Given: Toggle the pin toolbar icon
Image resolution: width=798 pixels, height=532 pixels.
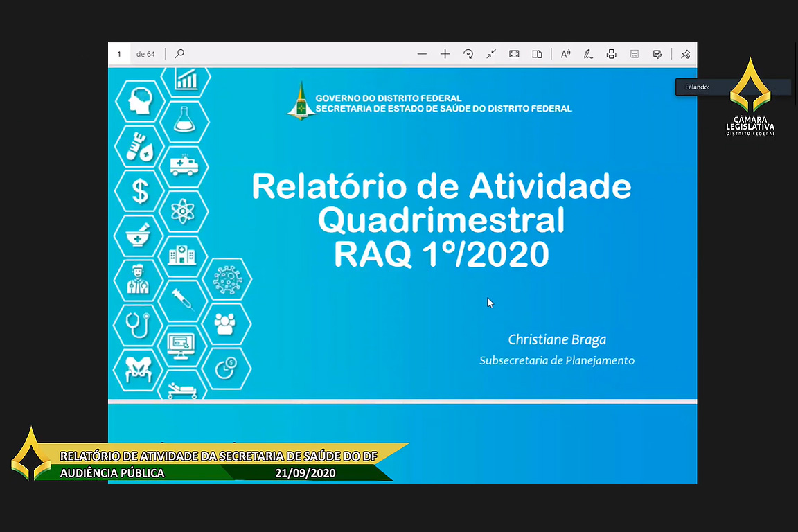Looking at the screenshot, I should pyautogui.click(x=685, y=54).
